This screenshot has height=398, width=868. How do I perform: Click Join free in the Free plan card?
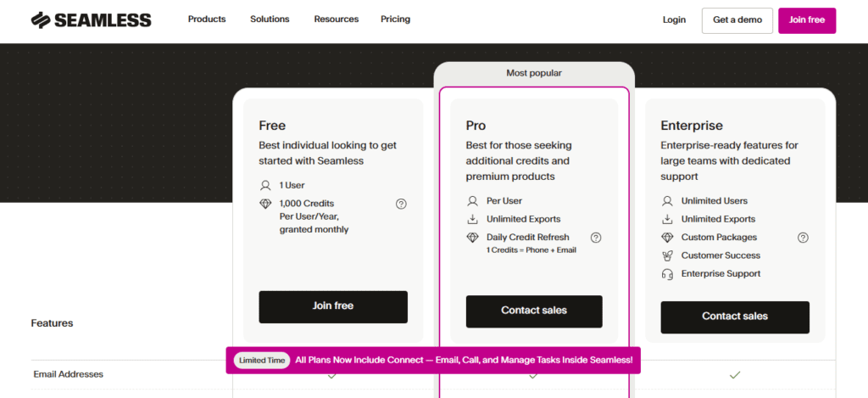coord(333,306)
